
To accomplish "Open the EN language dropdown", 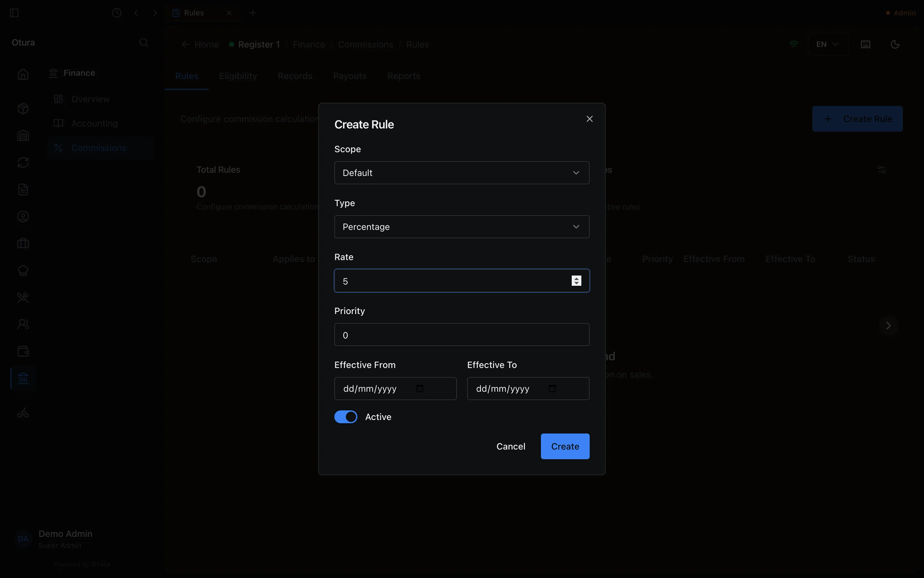I will (828, 44).
